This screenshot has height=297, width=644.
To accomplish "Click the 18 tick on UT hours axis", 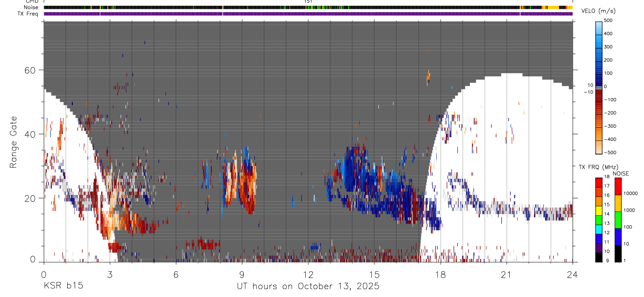I will point(441,274).
